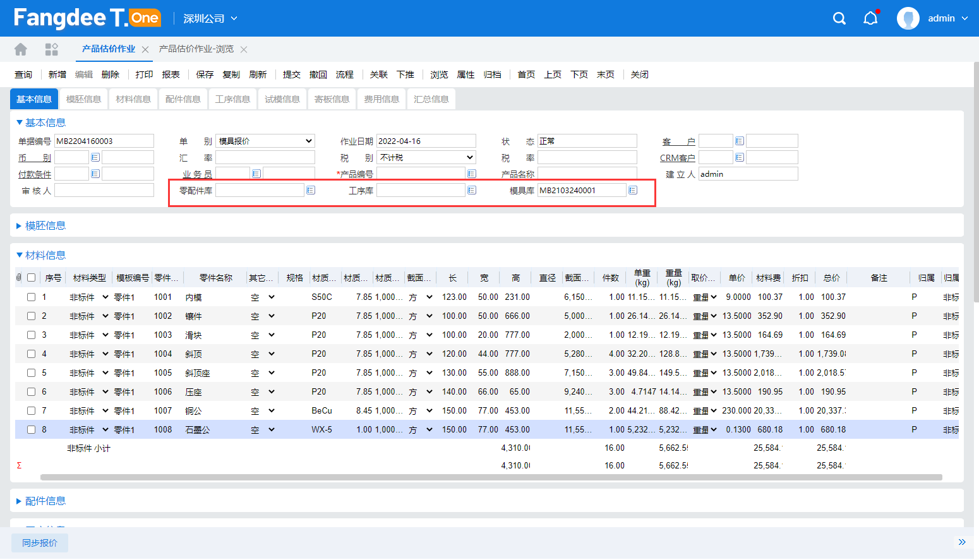This screenshot has height=560, width=979.
Task: Open the 产品估价作业-浏览 tab
Action: coord(196,49)
